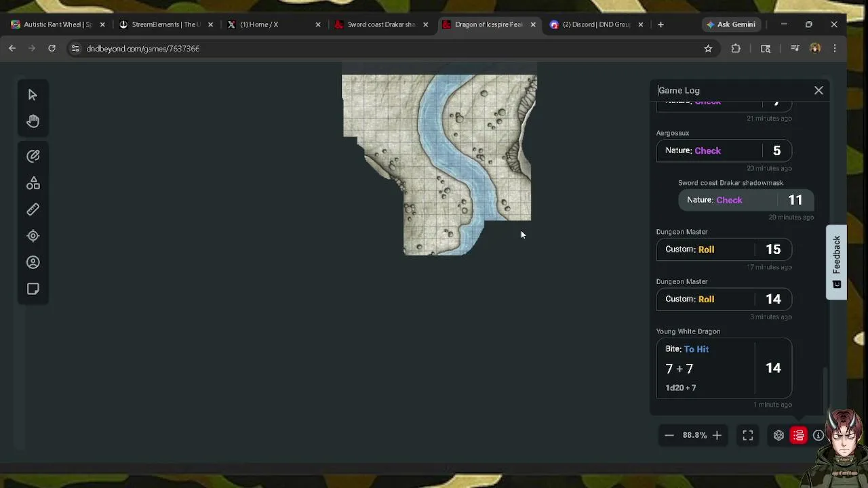
Task: Close the Game Log panel
Action: point(818,90)
